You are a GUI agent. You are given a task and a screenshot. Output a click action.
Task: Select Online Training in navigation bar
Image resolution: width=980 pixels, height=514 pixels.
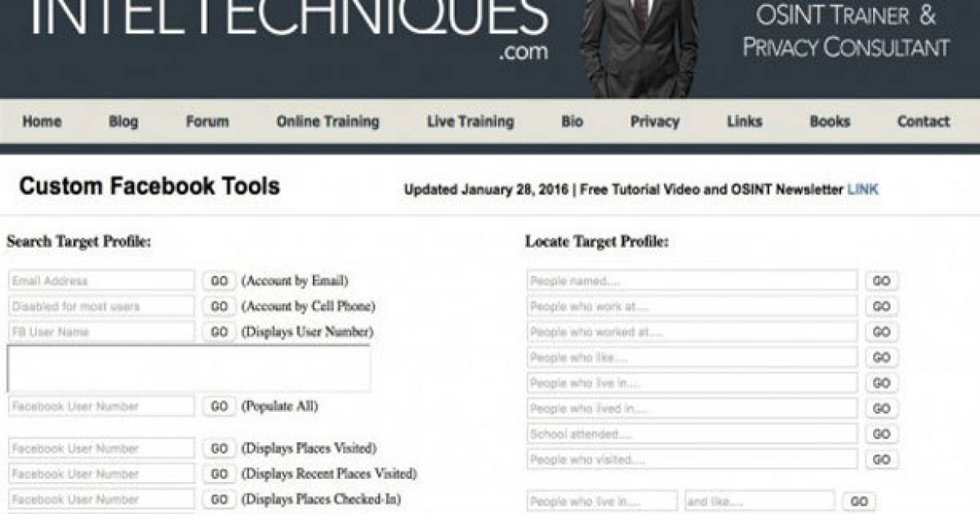pyautogui.click(x=327, y=122)
